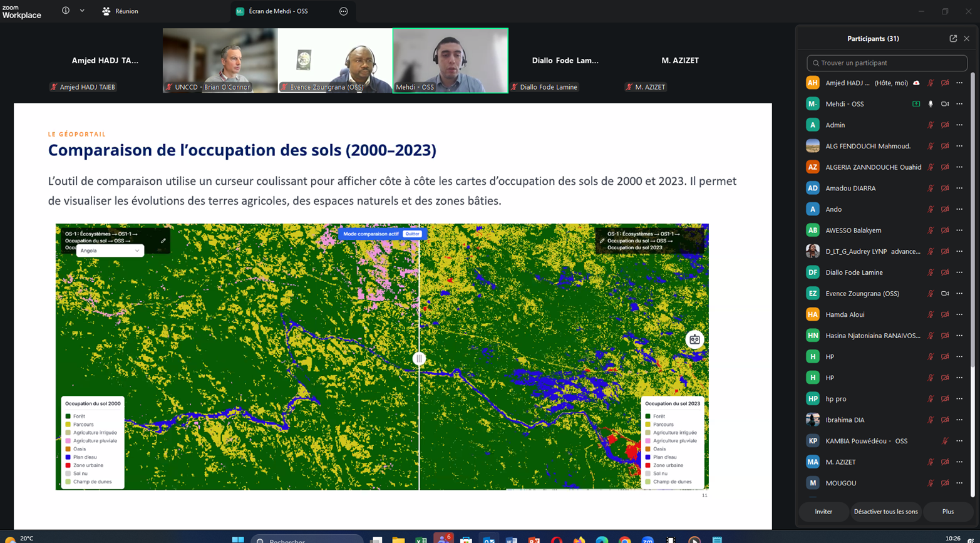980x543 pixels.
Task: Open more options for Amadou DIARRA
Action: [x=959, y=188]
